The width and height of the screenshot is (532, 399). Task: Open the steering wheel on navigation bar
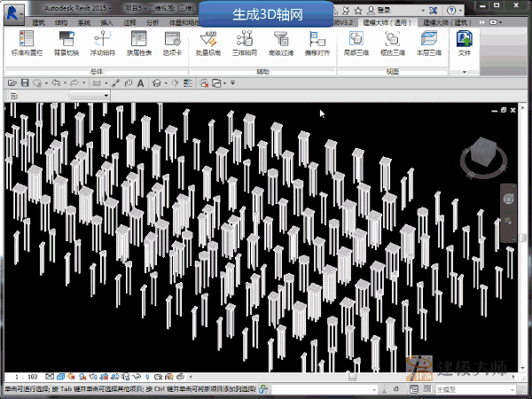(x=508, y=199)
